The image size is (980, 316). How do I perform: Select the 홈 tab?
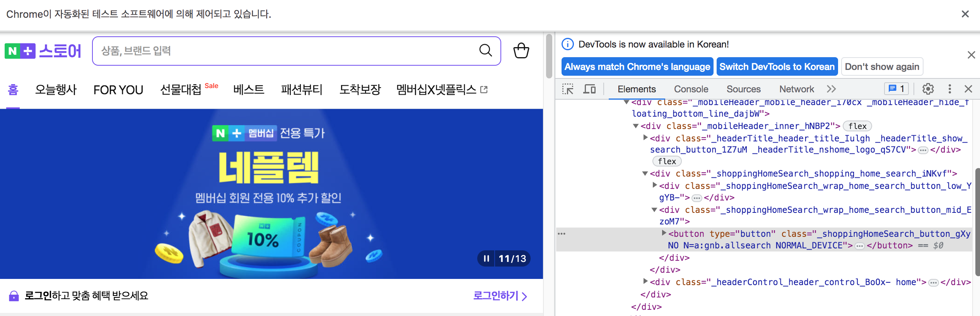[x=13, y=90]
